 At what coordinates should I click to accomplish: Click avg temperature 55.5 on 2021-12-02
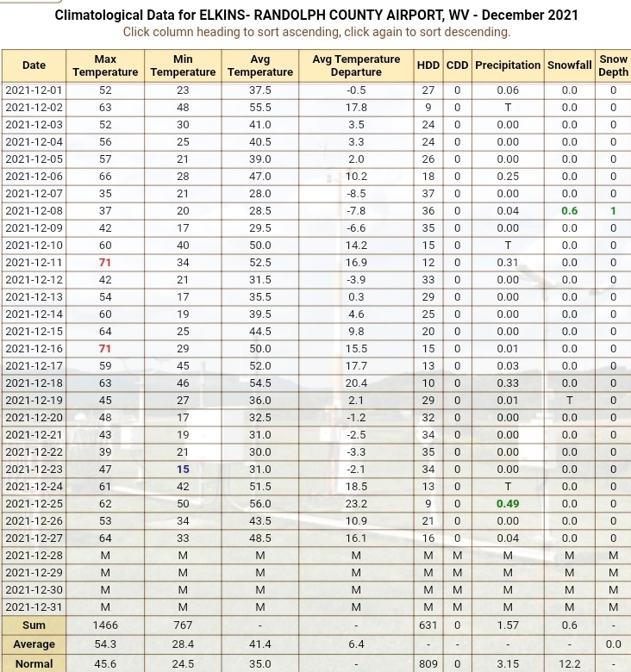[260, 108]
